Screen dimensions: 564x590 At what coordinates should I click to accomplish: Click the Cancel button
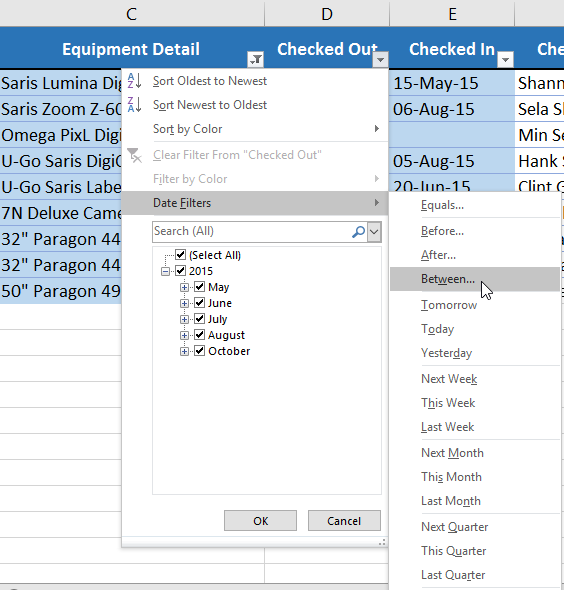(x=344, y=521)
